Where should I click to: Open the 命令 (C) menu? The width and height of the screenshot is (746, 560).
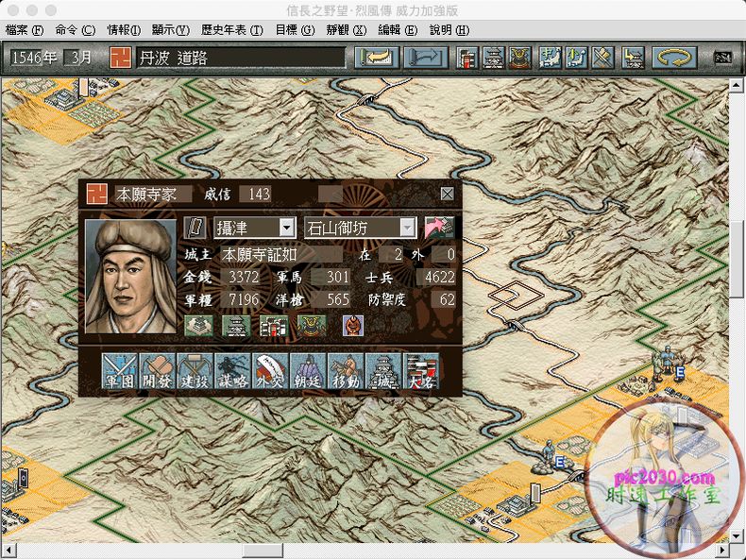coord(76,30)
